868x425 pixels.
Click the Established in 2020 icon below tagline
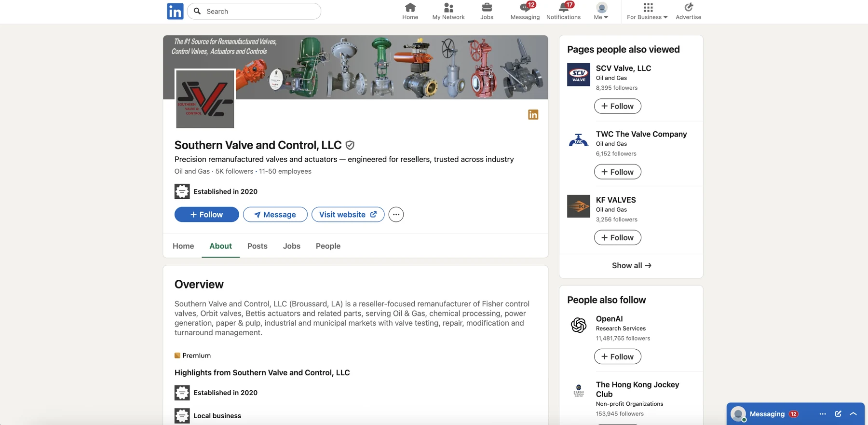182,192
